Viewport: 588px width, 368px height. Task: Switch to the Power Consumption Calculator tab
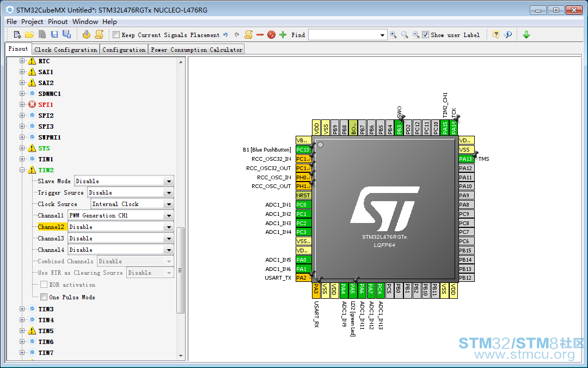197,50
